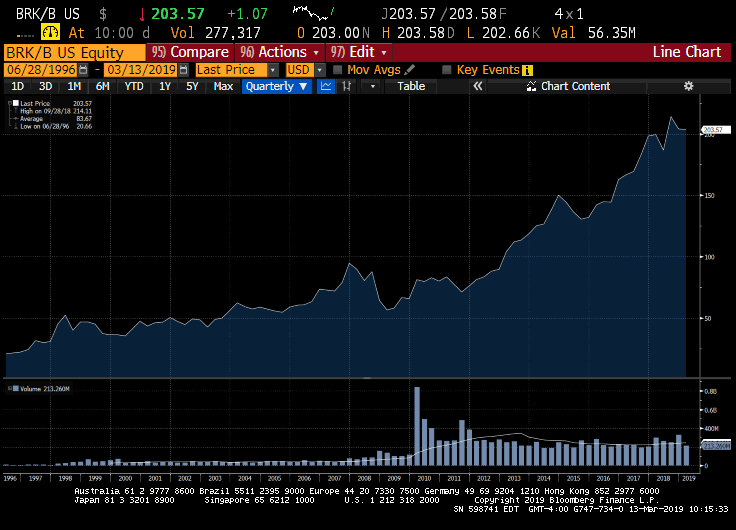
Task: Open the Actions dropdown menu
Action: (x=279, y=52)
